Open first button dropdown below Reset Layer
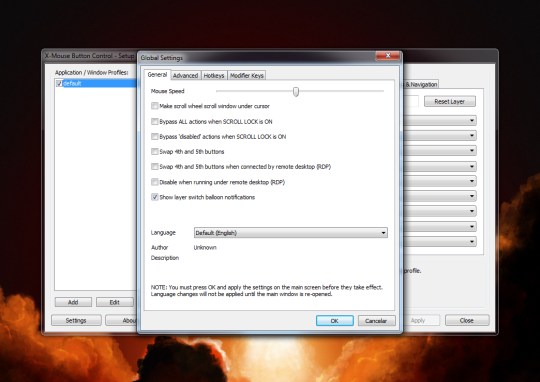The height and width of the screenshot is (382, 540). 440,121
